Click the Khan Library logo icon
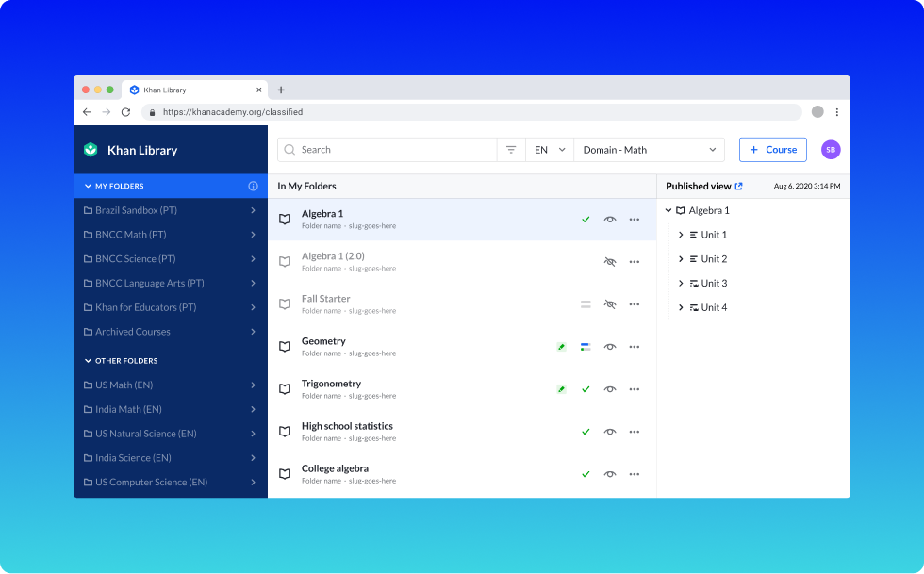The height and width of the screenshot is (574, 924). click(x=91, y=150)
